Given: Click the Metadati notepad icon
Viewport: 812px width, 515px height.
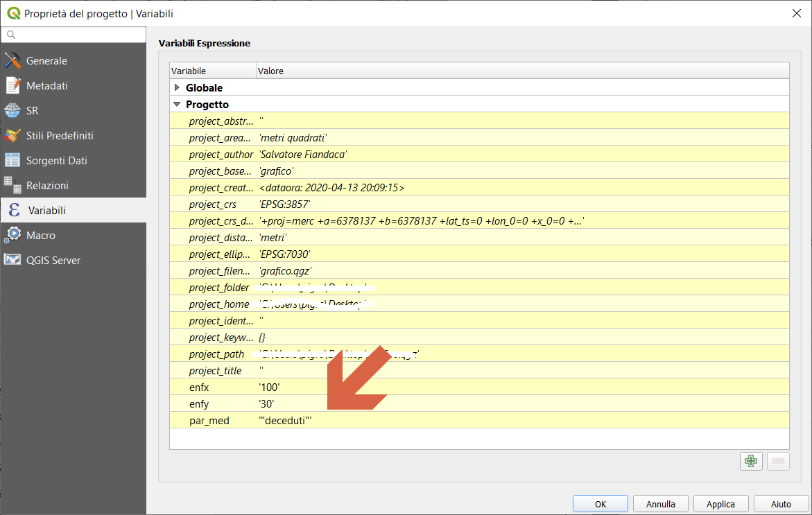Looking at the screenshot, I should pyautogui.click(x=12, y=86).
